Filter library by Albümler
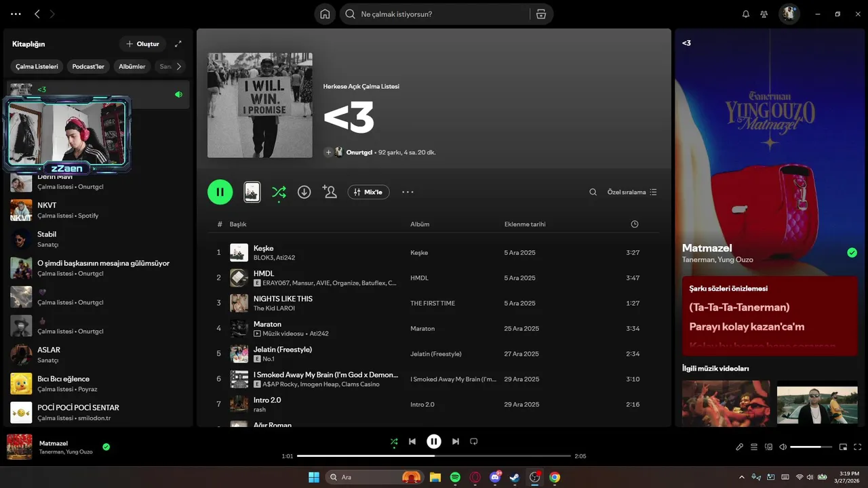The width and height of the screenshot is (868, 488). (132, 66)
